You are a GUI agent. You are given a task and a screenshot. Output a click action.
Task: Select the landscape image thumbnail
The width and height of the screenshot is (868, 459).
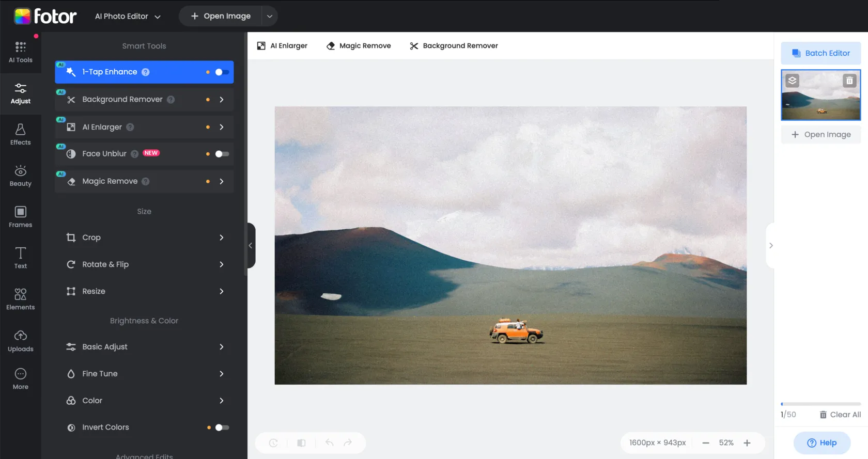[819, 101]
